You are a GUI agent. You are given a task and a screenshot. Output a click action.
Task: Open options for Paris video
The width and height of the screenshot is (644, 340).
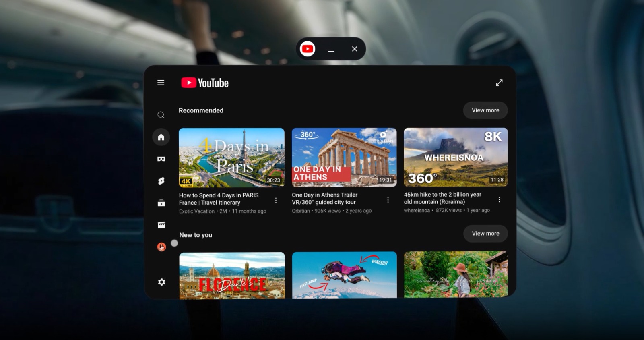(x=276, y=200)
